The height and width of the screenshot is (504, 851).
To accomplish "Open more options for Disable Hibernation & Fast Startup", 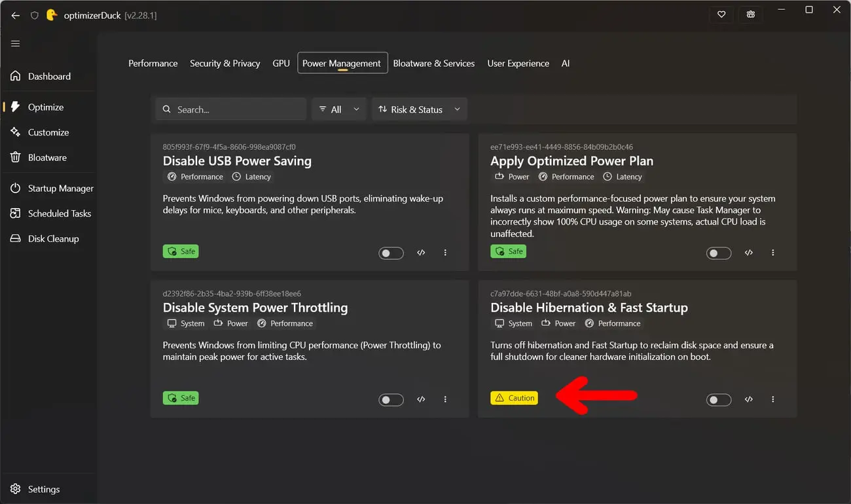I will coord(773,399).
